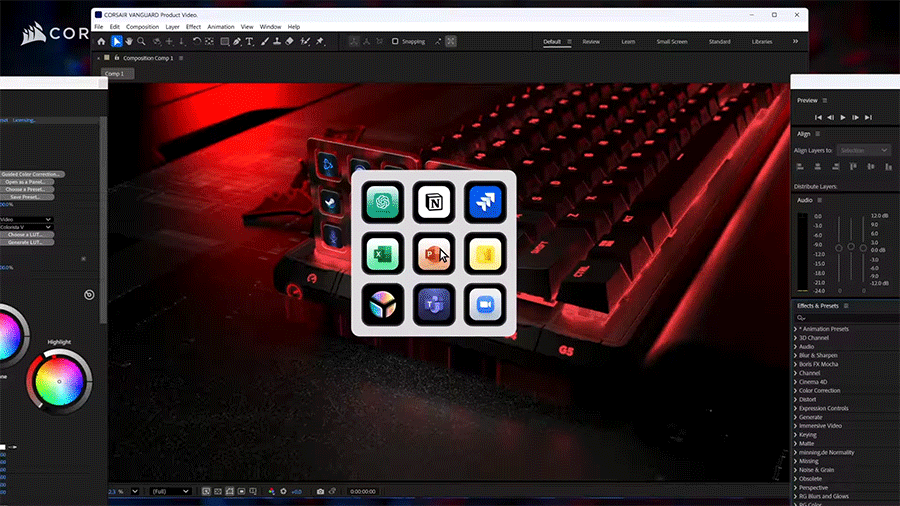This screenshot has width=900, height=506.
Task: Click the ChatGPT app icon
Action: (x=383, y=203)
